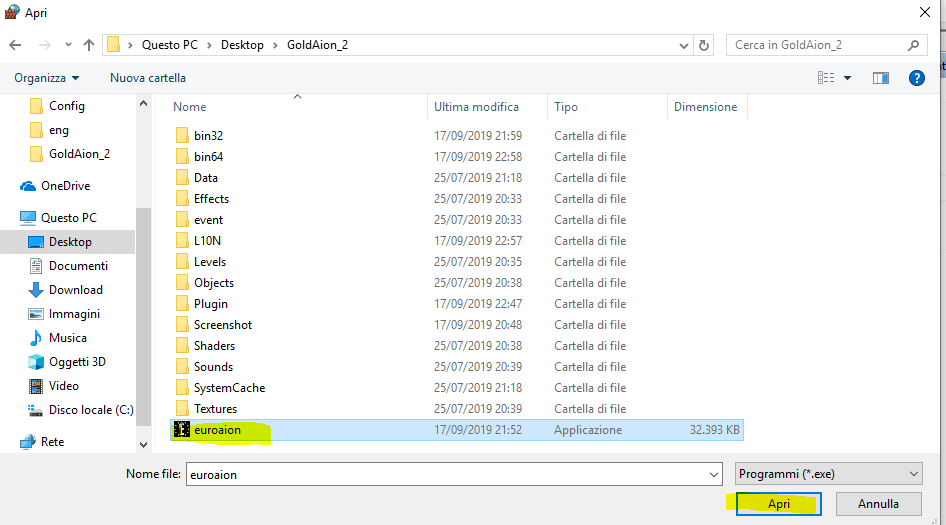Select the euroaion application file

(x=217, y=430)
